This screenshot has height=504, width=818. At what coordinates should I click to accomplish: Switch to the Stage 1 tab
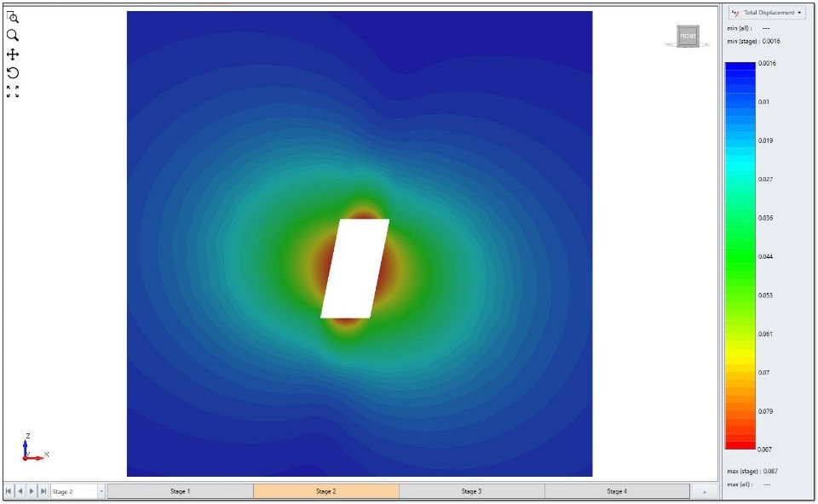point(180,491)
